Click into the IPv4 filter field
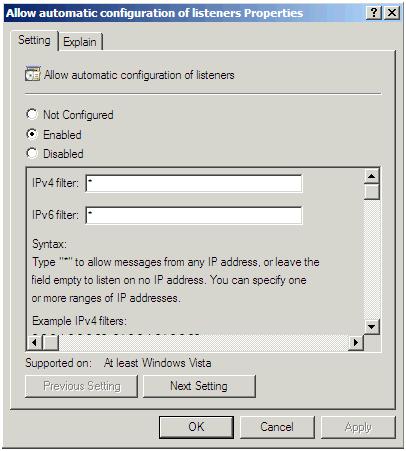 coord(194,183)
